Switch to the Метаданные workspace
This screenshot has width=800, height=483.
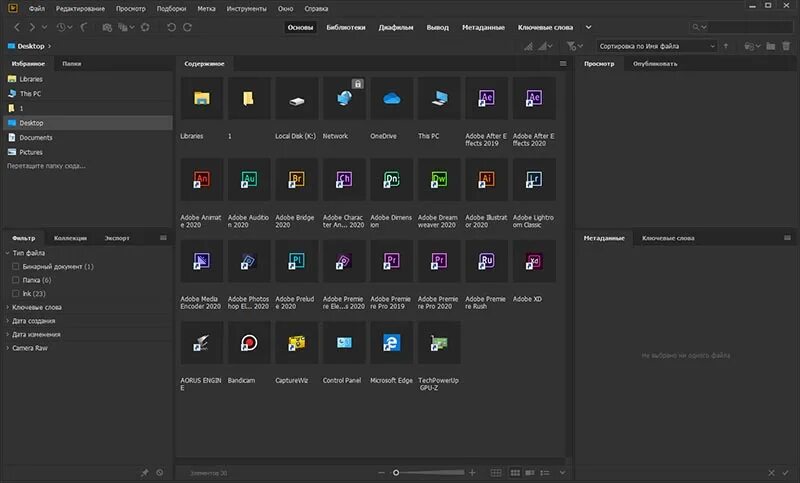point(483,27)
